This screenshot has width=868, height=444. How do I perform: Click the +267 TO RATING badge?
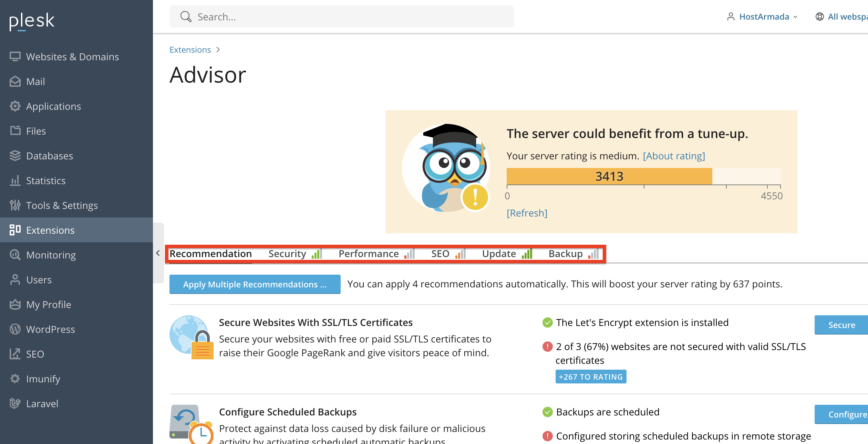(591, 377)
